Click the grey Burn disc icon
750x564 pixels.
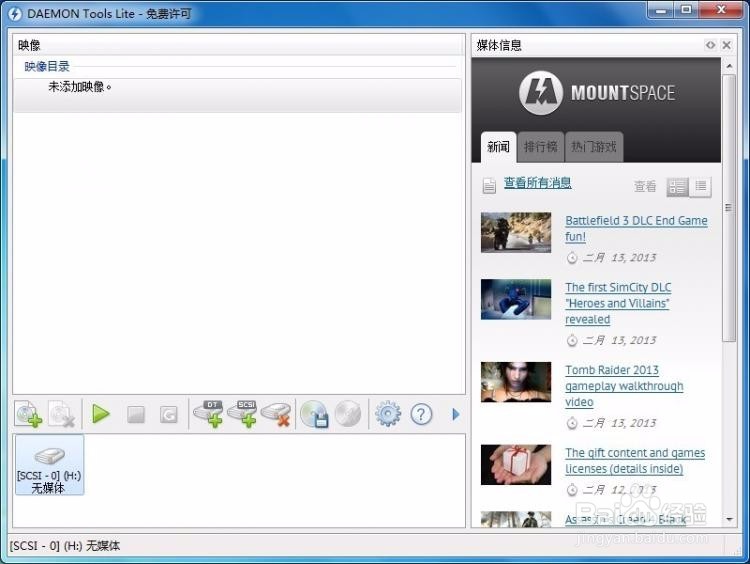point(348,414)
